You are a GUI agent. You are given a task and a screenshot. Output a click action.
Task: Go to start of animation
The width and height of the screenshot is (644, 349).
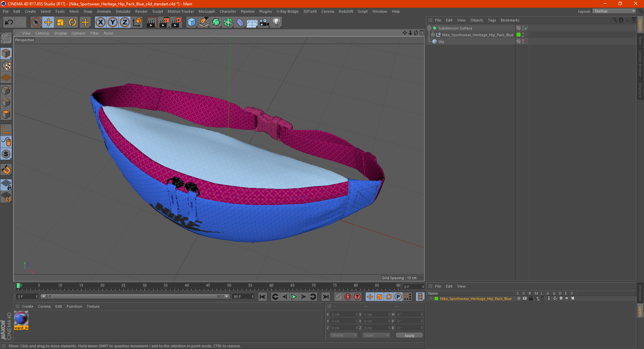[263, 297]
